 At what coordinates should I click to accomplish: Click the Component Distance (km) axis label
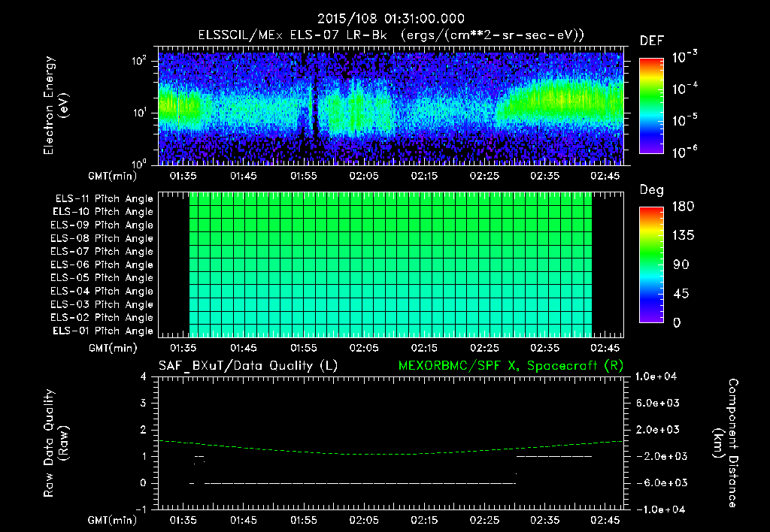pyautogui.click(x=726, y=443)
